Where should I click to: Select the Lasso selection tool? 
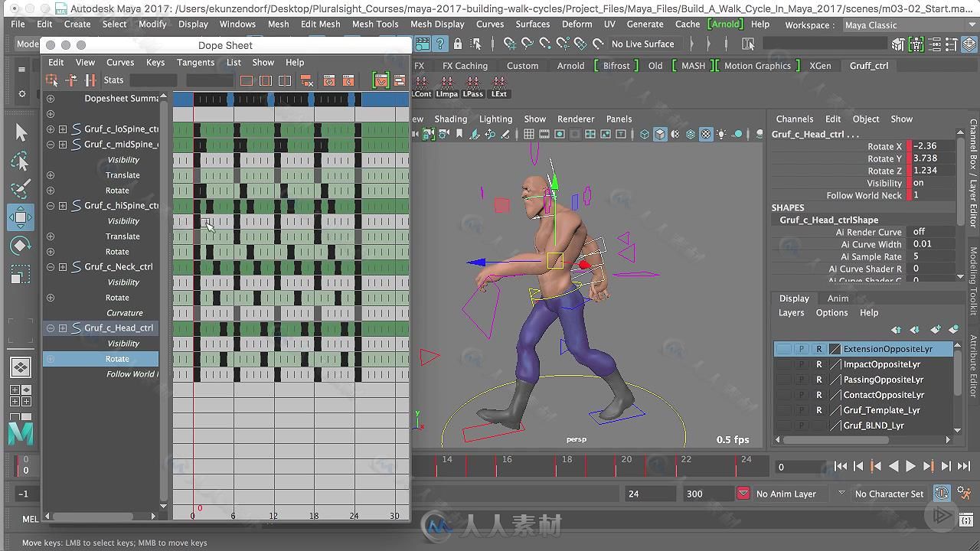pyautogui.click(x=21, y=161)
